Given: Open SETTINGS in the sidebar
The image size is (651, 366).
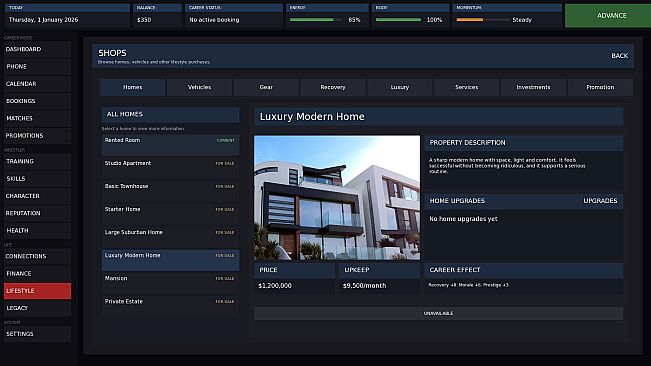Looking at the screenshot, I should (37, 334).
